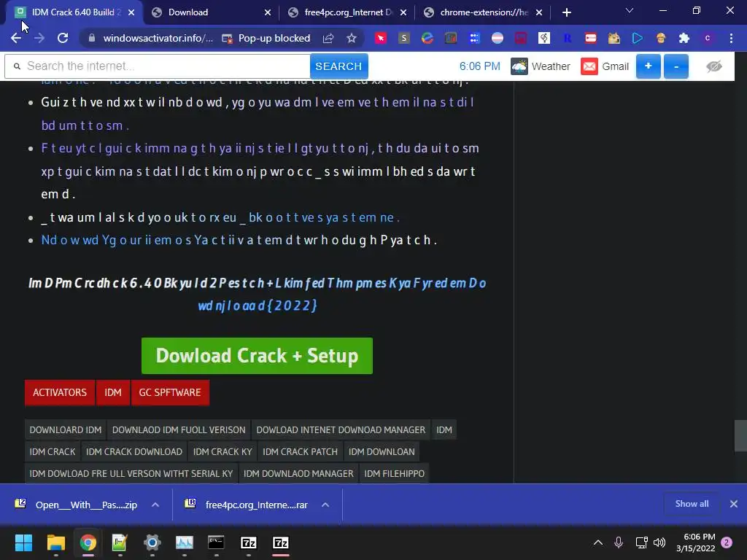Open DOWNLAOD IDM FUOLL VERISON tag
The width and height of the screenshot is (747, 560).
pyautogui.click(x=179, y=430)
